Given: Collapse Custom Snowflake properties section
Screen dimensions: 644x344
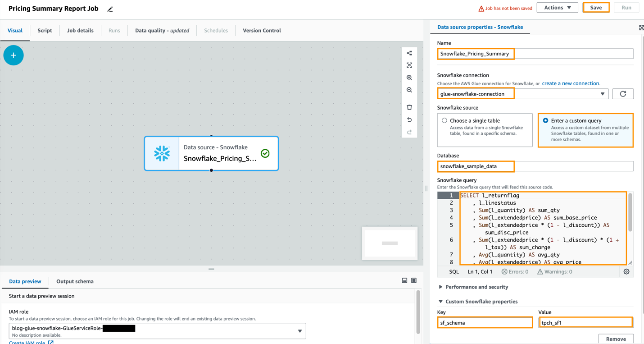Looking at the screenshot, I should (478, 302).
